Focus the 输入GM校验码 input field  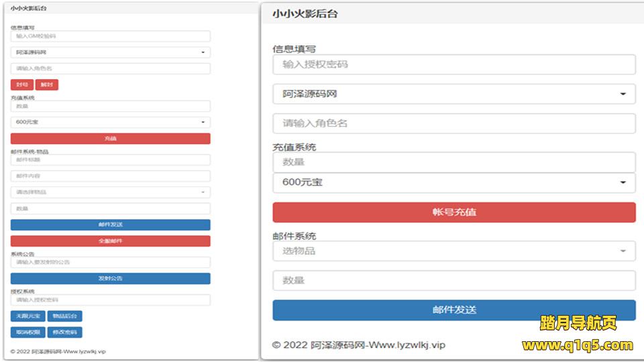pos(110,36)
